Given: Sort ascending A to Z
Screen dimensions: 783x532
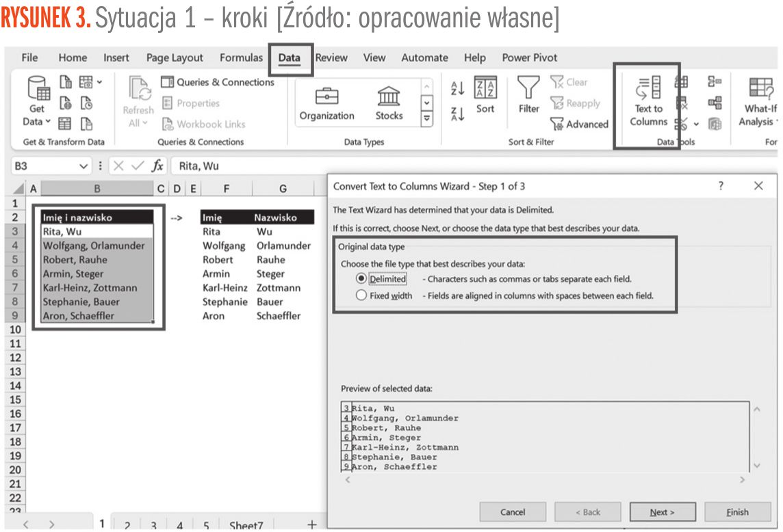Looking at the screenshot, I should click(458, 88).
